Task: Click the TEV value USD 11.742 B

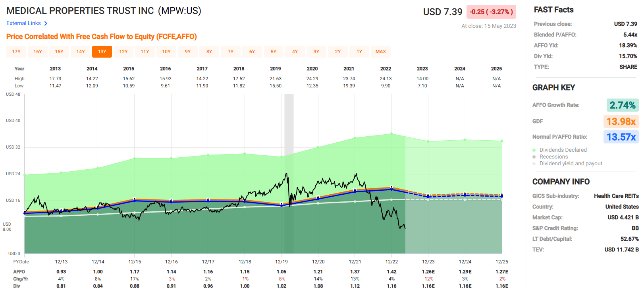Action: point(621,249)
